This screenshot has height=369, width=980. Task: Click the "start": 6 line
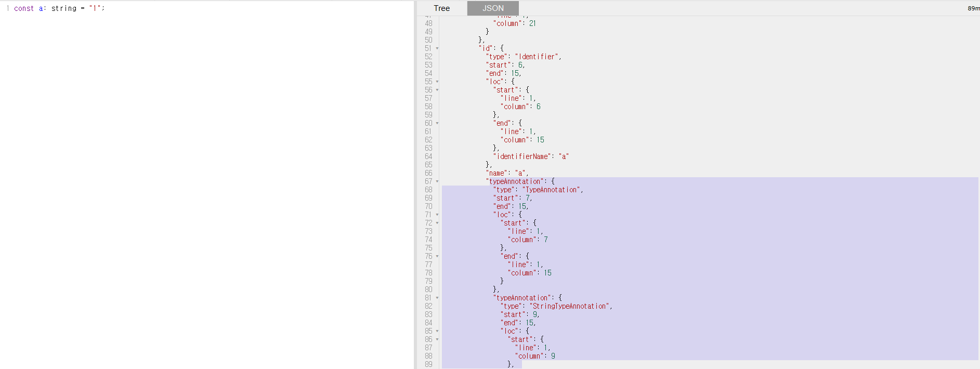tap(505, 65)
